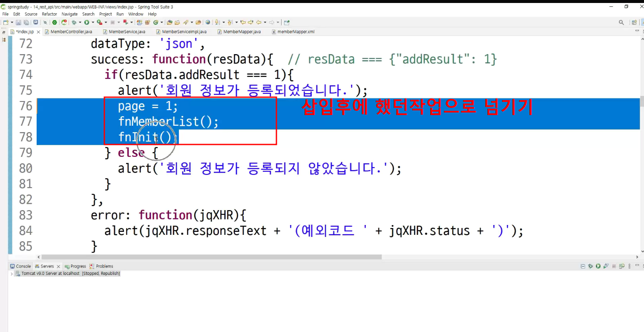The height and width of the screenshot is (332, 644).
Task: Click the Next Annotation icon
Action: 217,23
